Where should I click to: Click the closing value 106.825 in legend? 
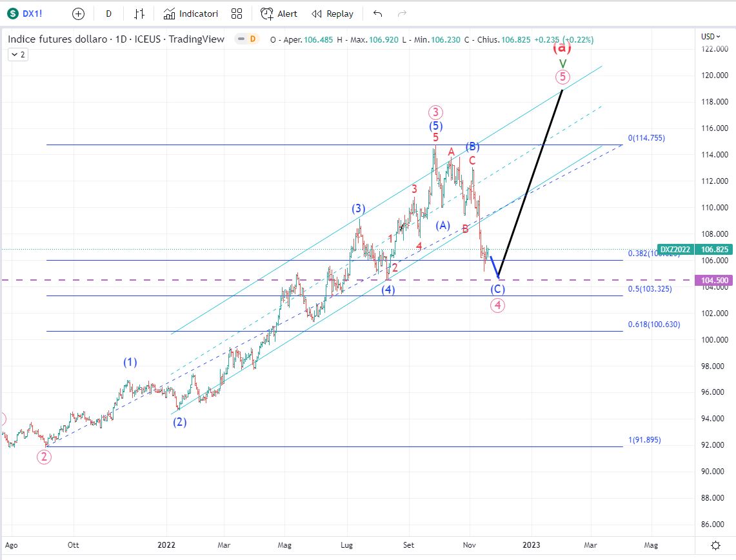515,40
